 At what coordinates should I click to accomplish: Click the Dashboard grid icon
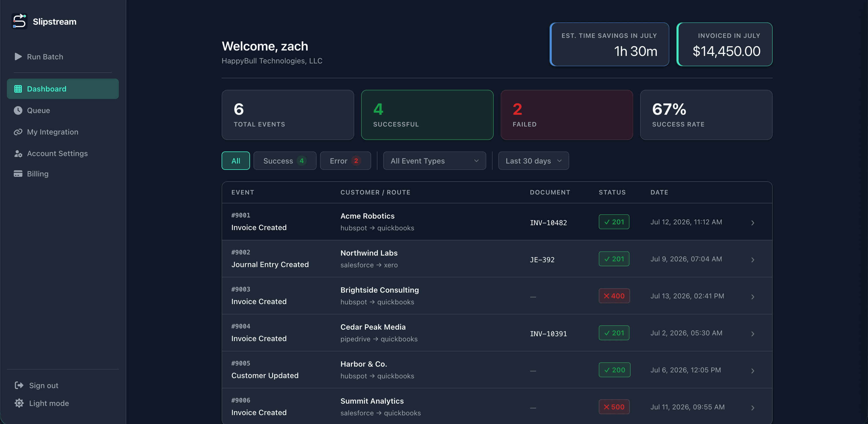point(18,89)
